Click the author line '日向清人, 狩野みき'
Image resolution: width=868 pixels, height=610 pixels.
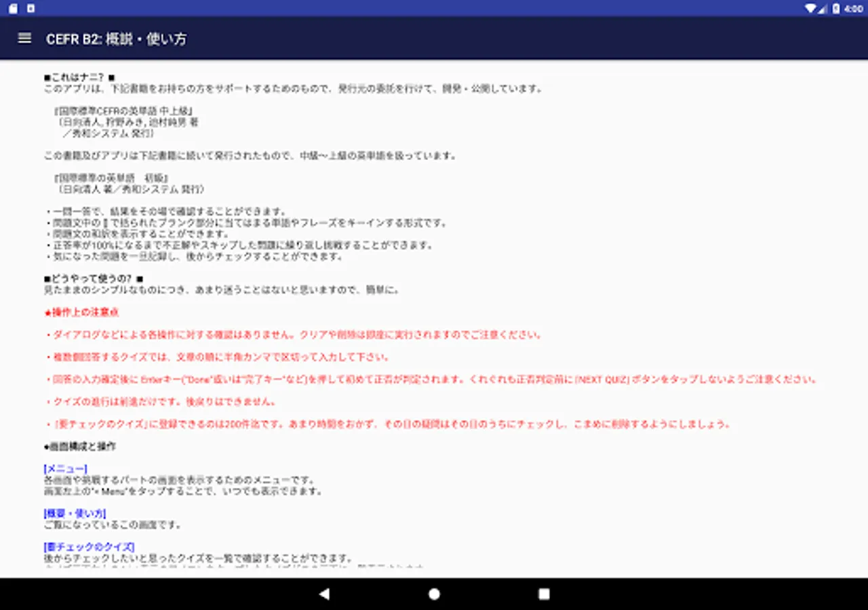click(128, 123)
